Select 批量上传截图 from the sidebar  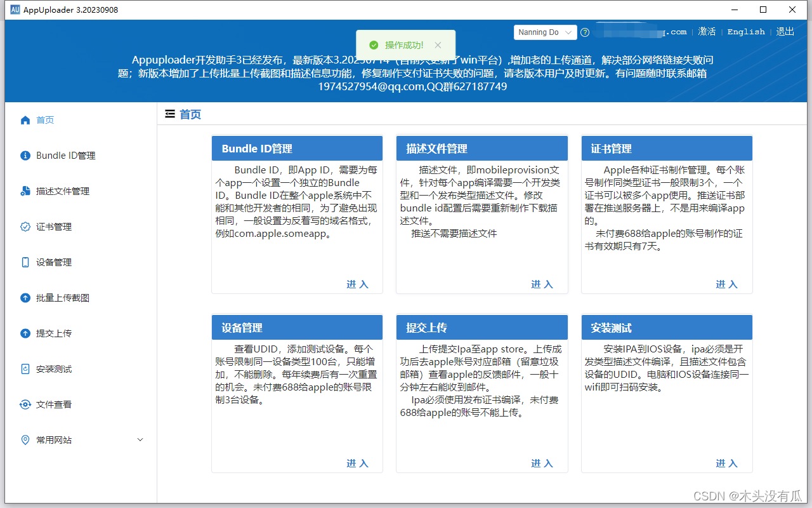tap(63, 297)
